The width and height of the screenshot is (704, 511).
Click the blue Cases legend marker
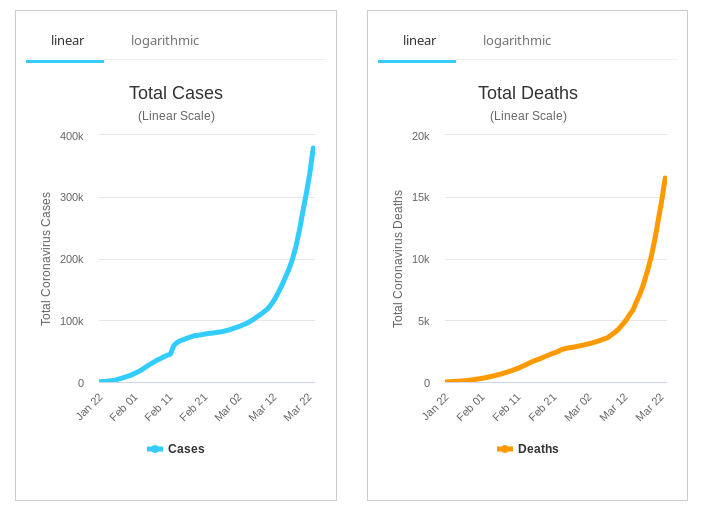click(x=155, y=449)
